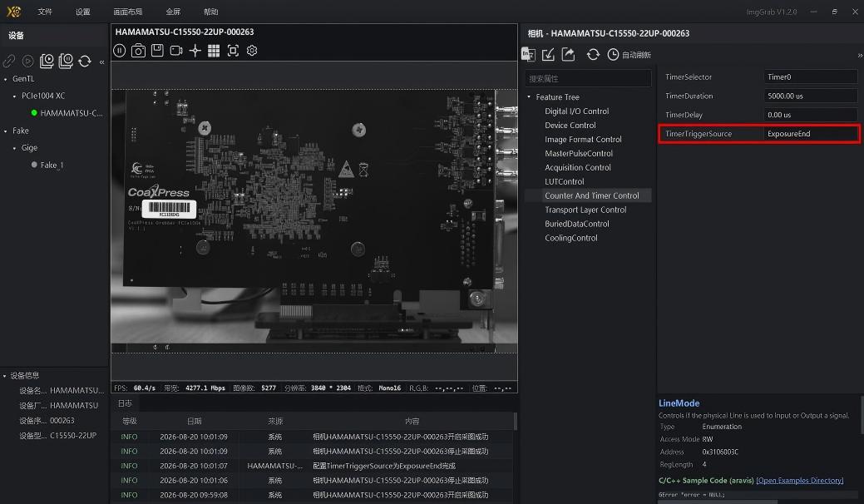Select Acquisition Control
The width and height of the screenshot is (864, 504).
tap(577, 167)
